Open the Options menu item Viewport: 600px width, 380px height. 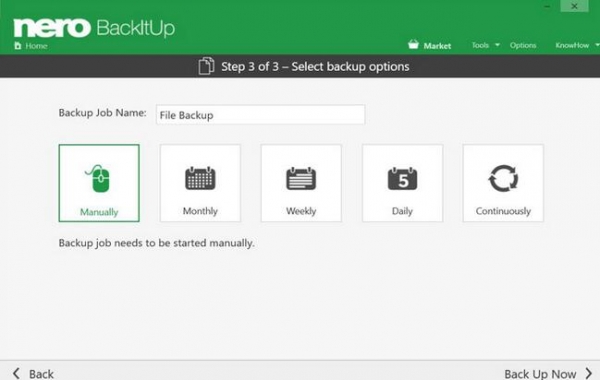[523, 45]
